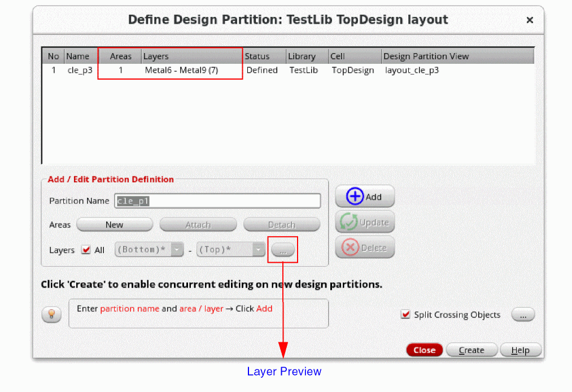Disable the Split Crossing Objects checkbox
The image size is (572, 392).
point(405,315)
